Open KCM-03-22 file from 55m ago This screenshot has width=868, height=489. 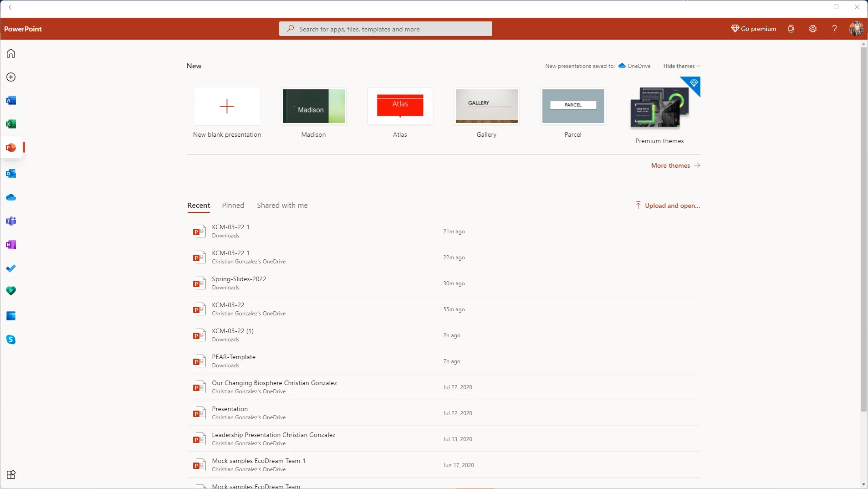point(443,309)
